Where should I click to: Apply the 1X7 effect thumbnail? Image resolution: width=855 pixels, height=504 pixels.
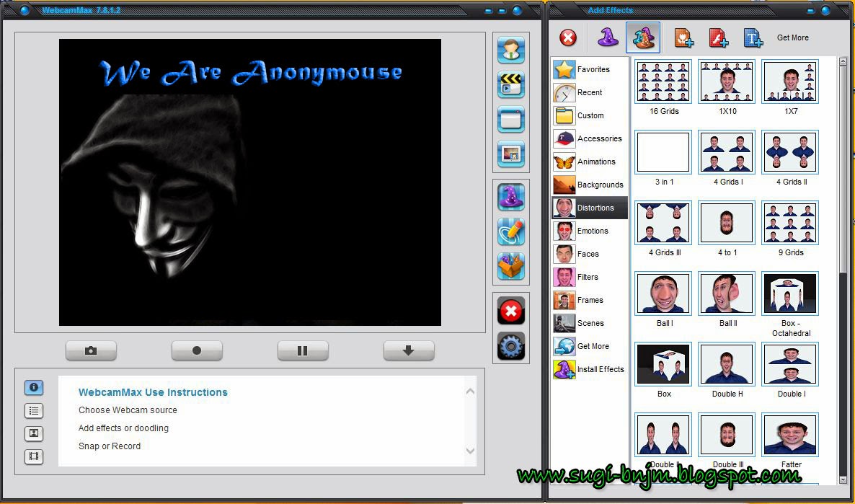pyautogui.click(x=790, y=81)
